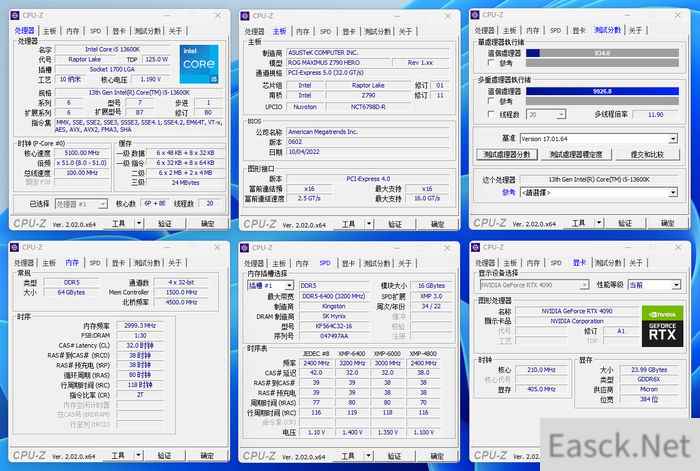The height and width of the screenshot is (471, 700).
Task: Click the Intel Core i5 13600K name field
Action: [x=112, y=49]
